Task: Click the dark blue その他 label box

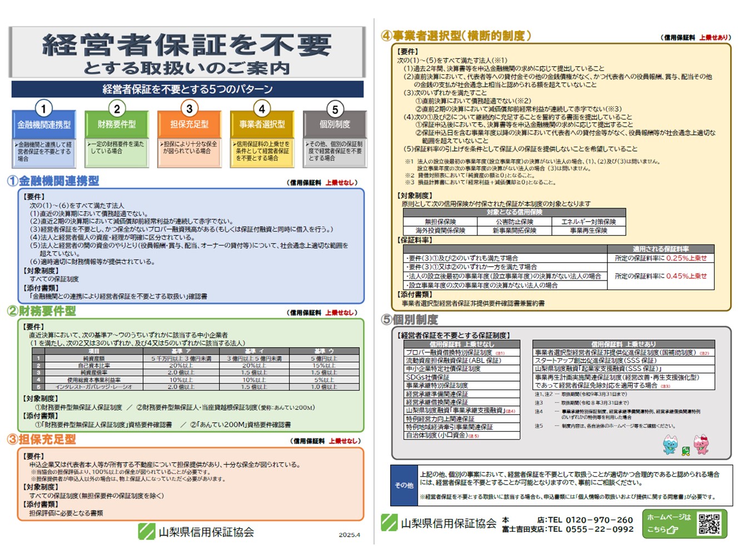Action: click(404, 485)
